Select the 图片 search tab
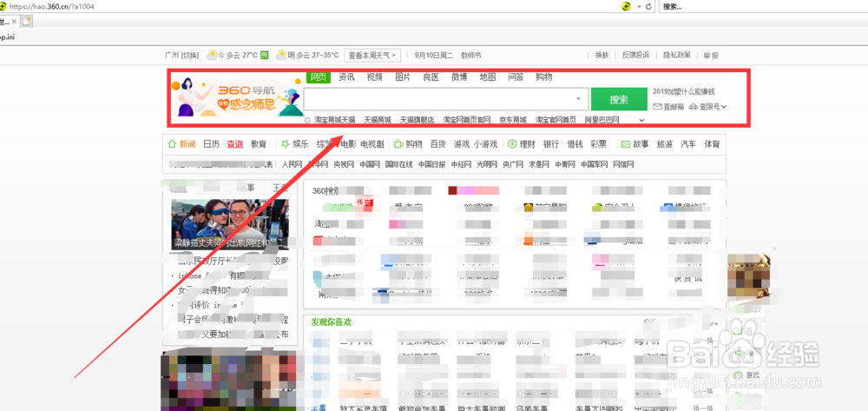This screenshot has width=868, height=411. (x=403, y=77)
